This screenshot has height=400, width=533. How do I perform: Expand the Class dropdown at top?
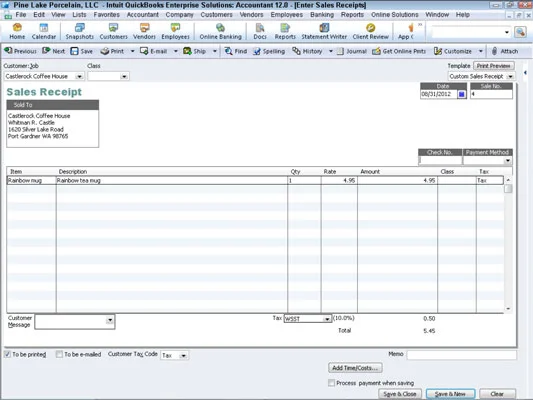pyautogui.click(x=124, y=76)
